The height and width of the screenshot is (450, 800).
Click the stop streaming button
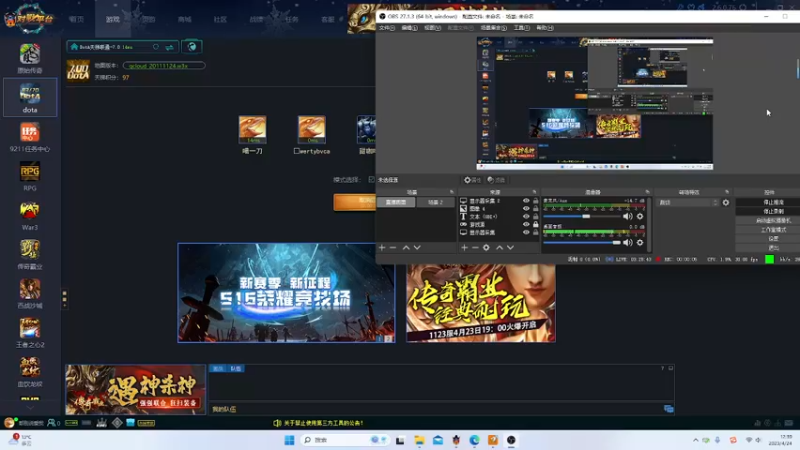click(773, 203)
